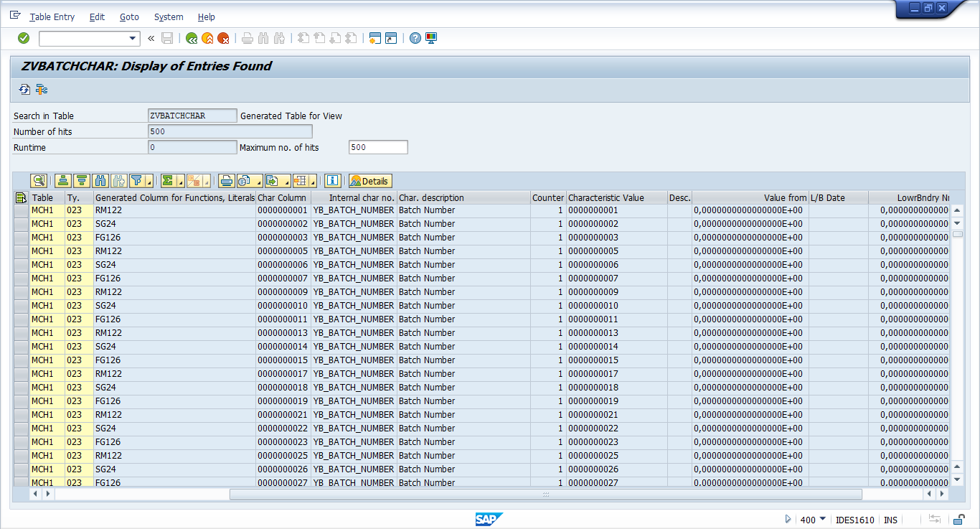
Task: Click FG126 in the 0000000015 row
Action: [x=174, y=360]
